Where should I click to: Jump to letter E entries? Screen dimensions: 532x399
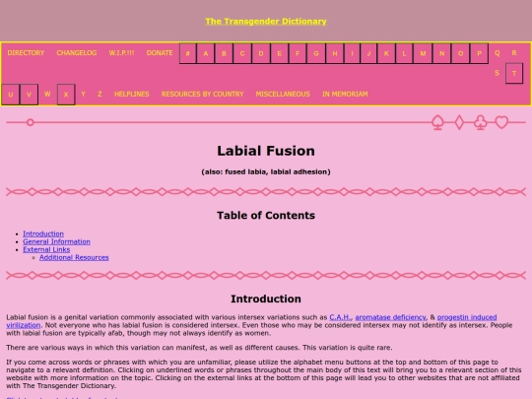pyautogui.click(x=279, y=53)
